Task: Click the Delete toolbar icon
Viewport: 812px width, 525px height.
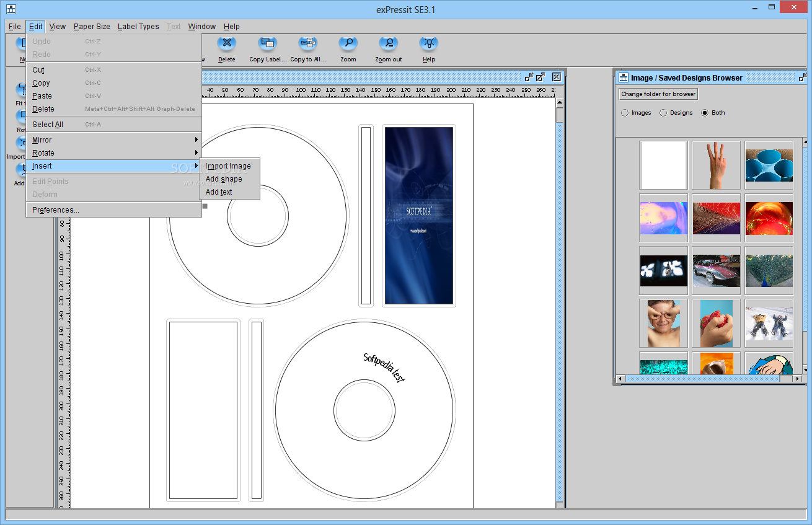Action: click(x=227, y=44)
